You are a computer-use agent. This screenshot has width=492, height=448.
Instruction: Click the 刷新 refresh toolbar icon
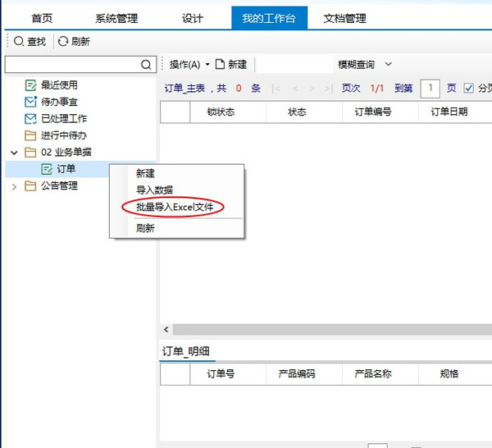[63, 41]
